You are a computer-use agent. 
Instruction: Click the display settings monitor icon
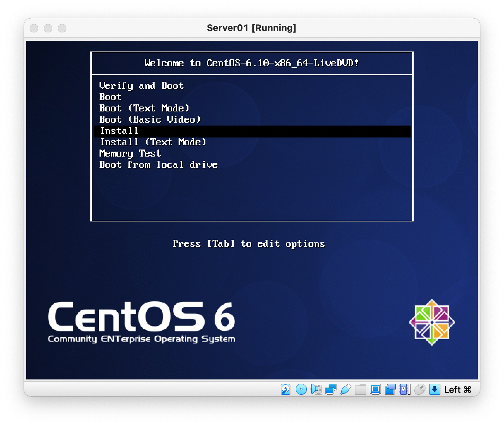pos(375,389)
